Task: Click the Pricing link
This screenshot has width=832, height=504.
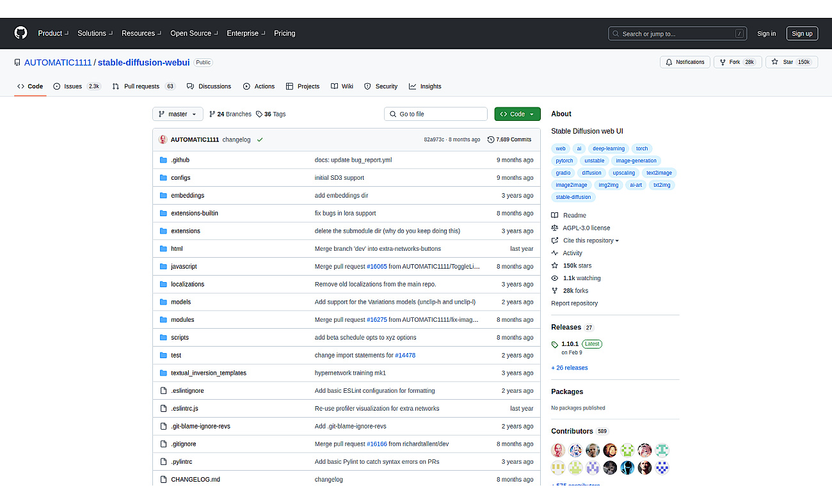Action: pos(285,33)
